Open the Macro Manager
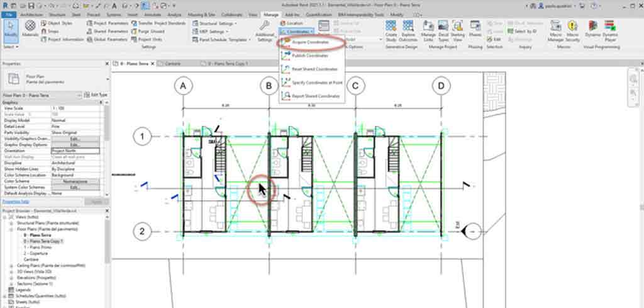The height and width of the screenshot is (308, 644). (x=555, y=29)
